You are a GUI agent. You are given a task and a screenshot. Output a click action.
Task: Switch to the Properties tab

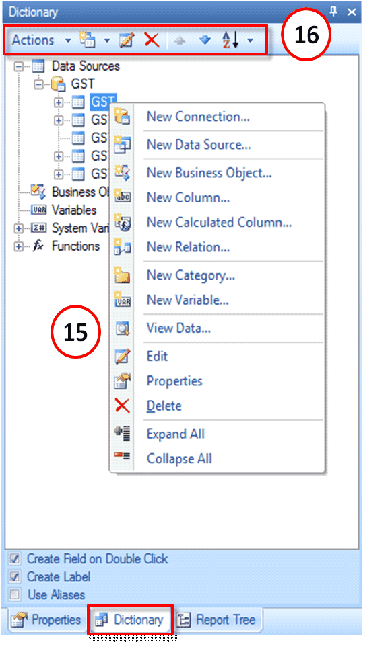click(46, 620)
